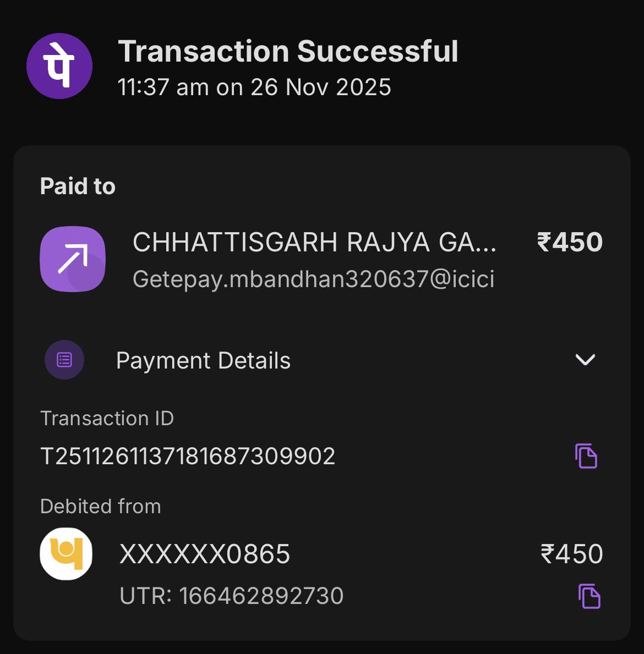Screen dimensions: 644x654
Task: Click the Transaction ID label
Action: click(x=107, y=419)
